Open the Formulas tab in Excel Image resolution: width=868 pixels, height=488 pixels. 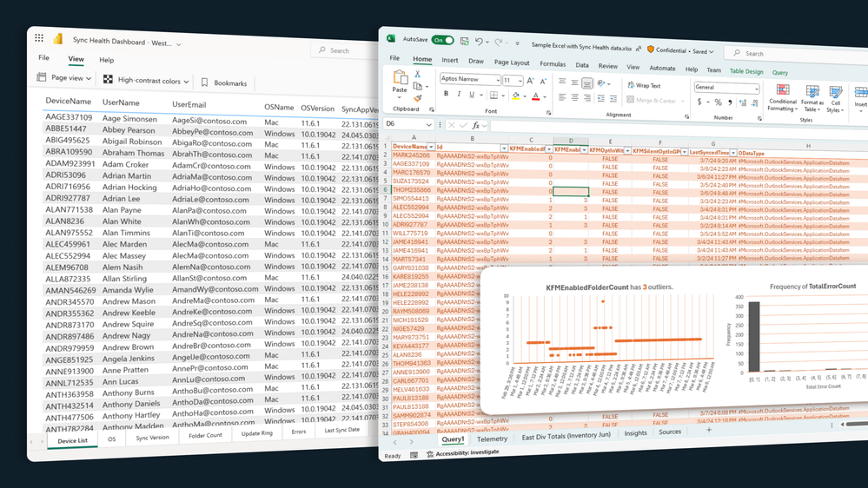[x=553, y=63]
